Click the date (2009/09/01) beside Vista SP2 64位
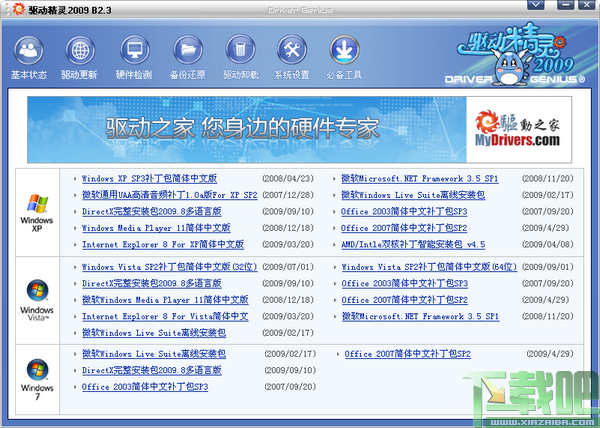 (548, 267)
